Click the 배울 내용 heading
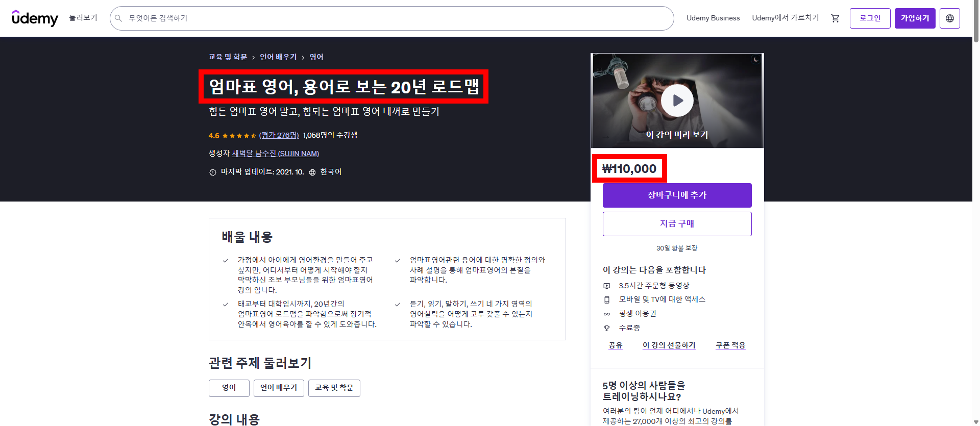The width and height of the screenshot is (980, 426). [247, 237]
